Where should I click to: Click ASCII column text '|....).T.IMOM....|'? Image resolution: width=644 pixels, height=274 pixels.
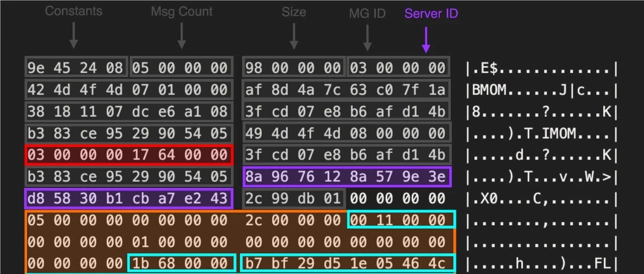coord(542,133)
